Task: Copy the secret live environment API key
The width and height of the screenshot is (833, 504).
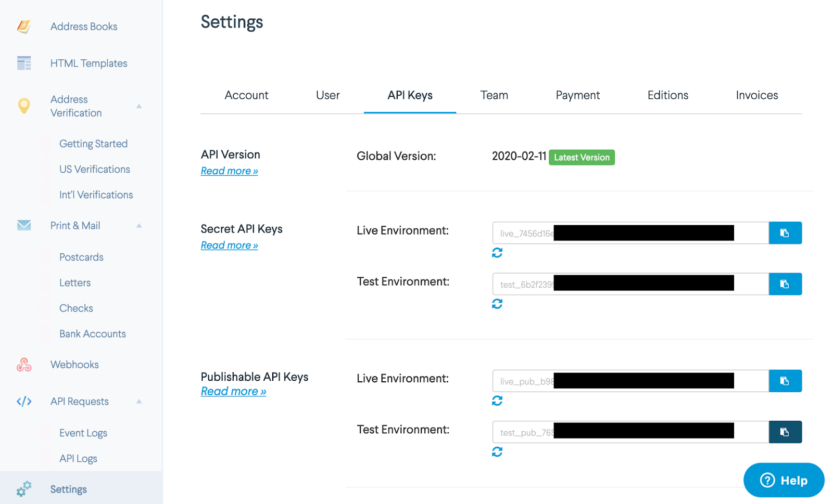Action: click(x=785, y=233)
